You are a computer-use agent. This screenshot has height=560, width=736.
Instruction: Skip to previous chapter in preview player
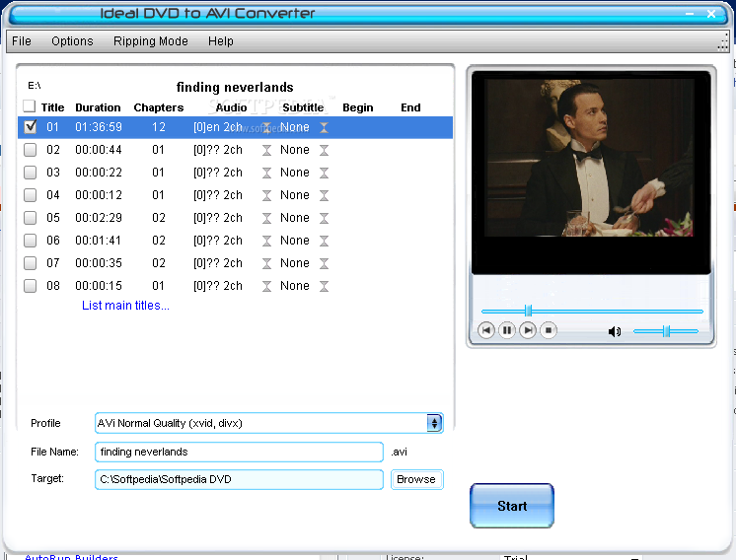point(485,330)
